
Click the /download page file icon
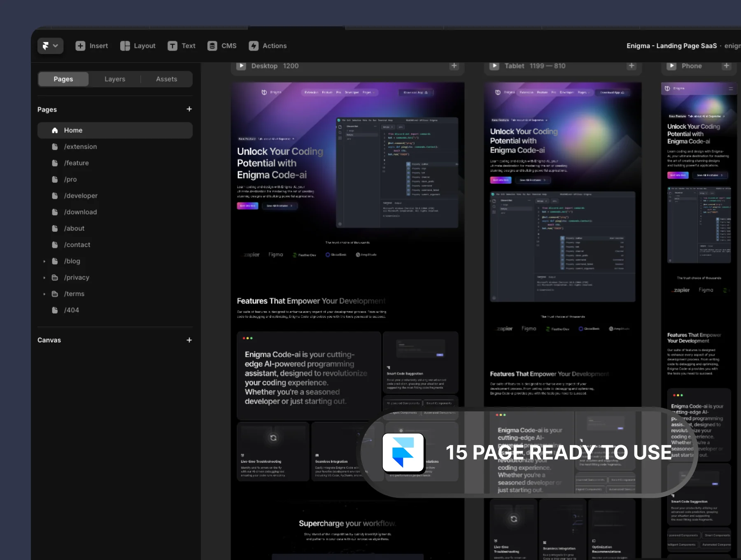pyautogui.click(x=55, y=212)
